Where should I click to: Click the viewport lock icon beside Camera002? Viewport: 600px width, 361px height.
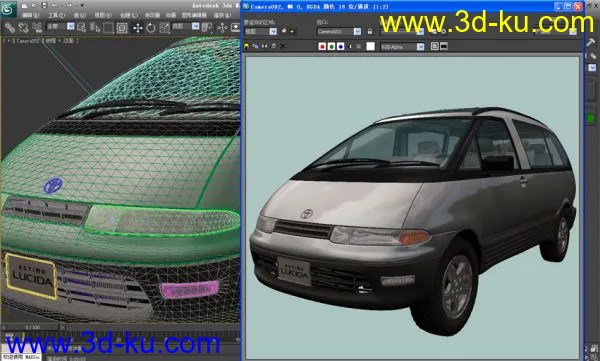[370, 31]
